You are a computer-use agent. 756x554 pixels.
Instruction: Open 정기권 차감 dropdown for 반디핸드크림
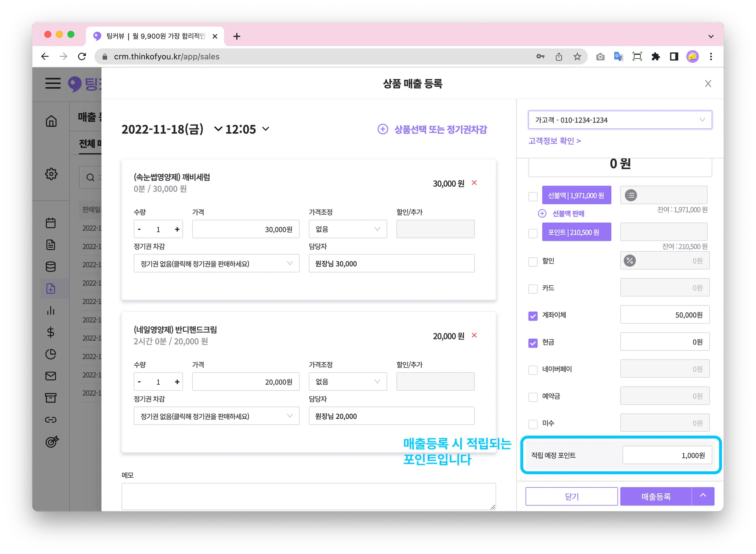click(x=216, y=416)
